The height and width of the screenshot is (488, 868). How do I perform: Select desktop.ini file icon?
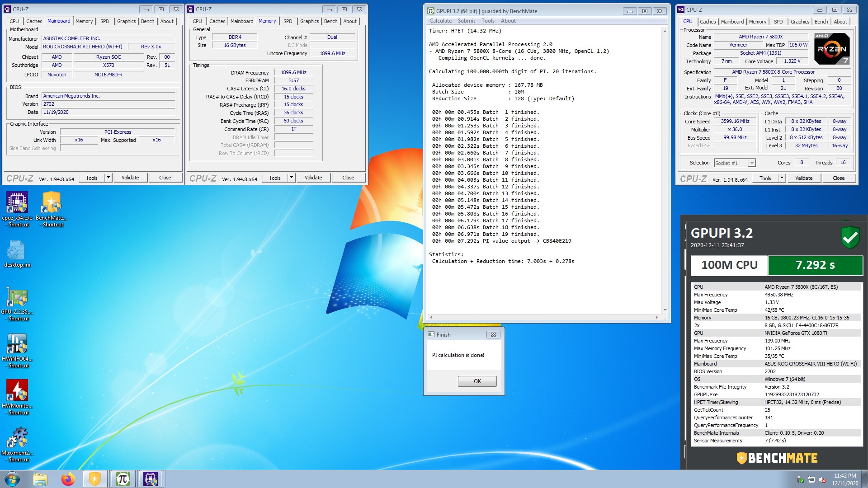click(x=17, y=253)
